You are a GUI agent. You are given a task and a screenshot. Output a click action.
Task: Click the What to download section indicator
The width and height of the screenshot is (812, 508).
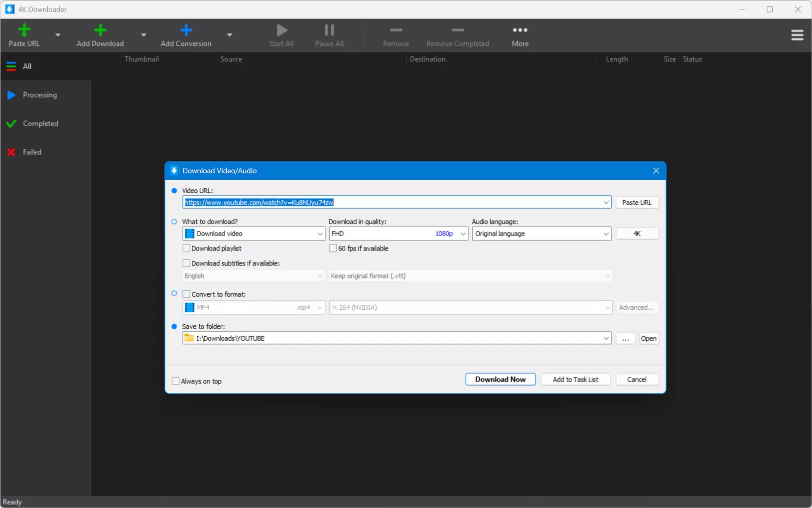coord(174,222)
